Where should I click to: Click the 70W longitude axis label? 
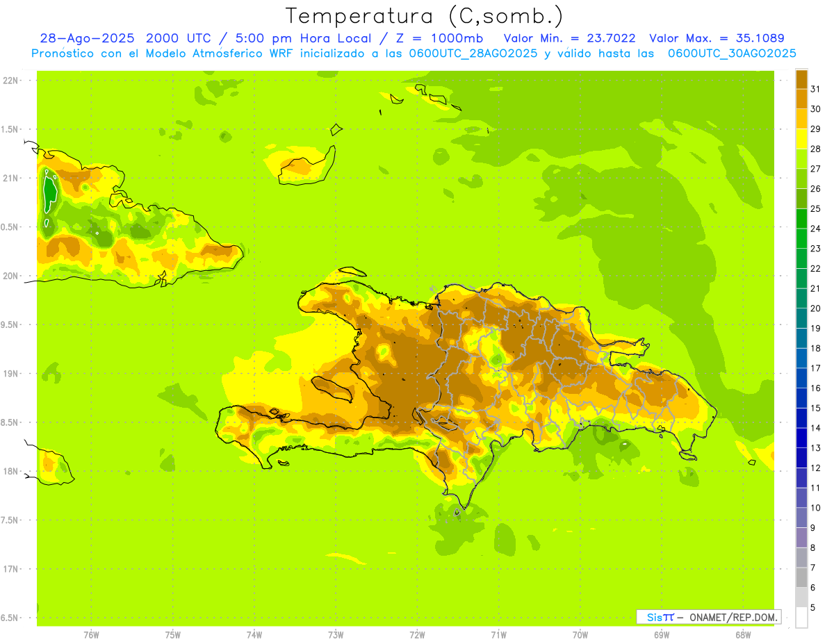pos(580,635)
